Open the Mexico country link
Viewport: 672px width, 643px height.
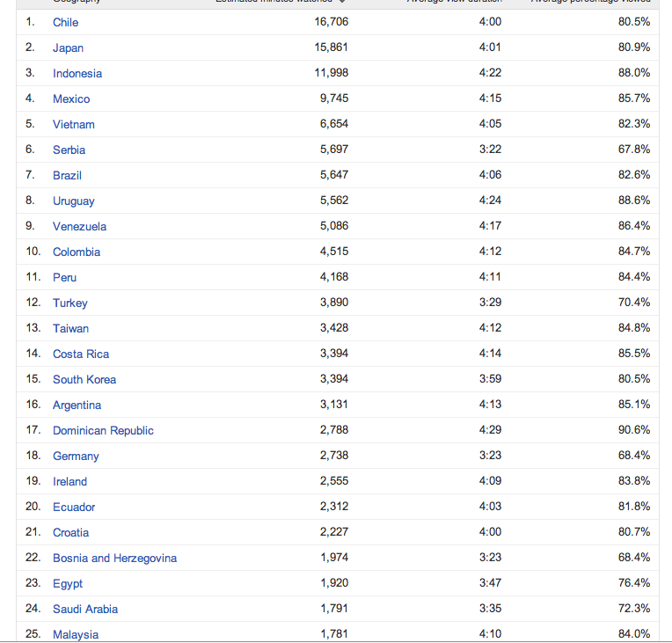pos(71,99)
